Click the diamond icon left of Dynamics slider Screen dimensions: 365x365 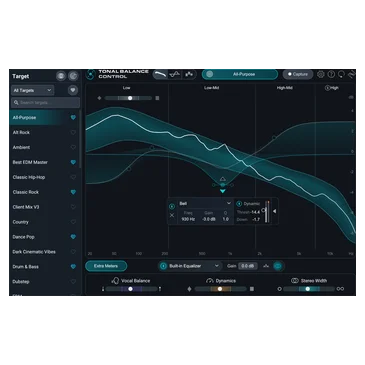189,289
